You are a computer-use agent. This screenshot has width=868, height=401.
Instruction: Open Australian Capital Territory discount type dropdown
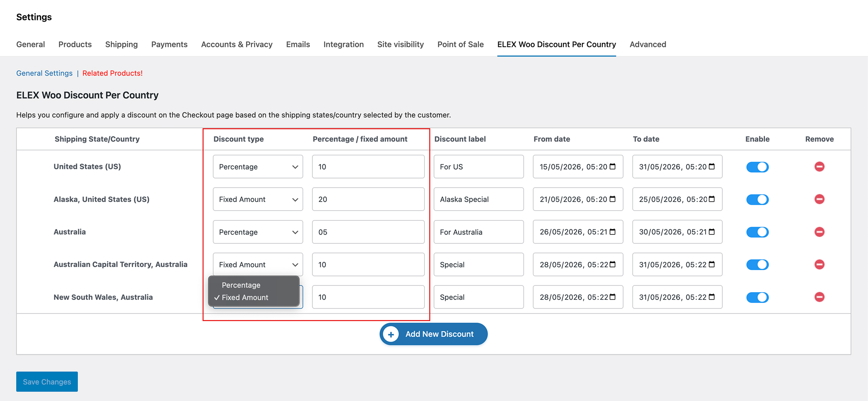[x=258, y=265]
